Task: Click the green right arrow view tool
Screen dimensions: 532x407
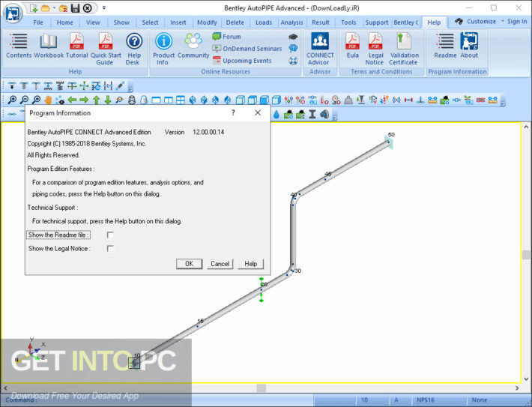Action: click(x=84, y=100)
